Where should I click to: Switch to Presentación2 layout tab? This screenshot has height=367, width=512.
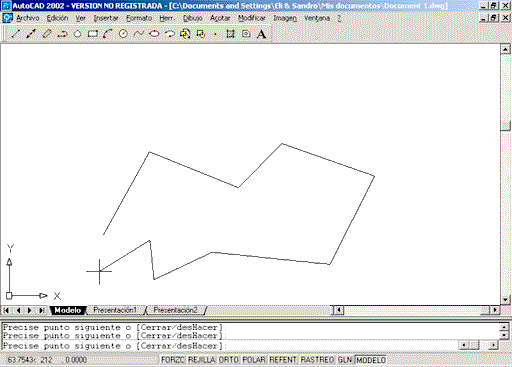[x=175, y=310]
